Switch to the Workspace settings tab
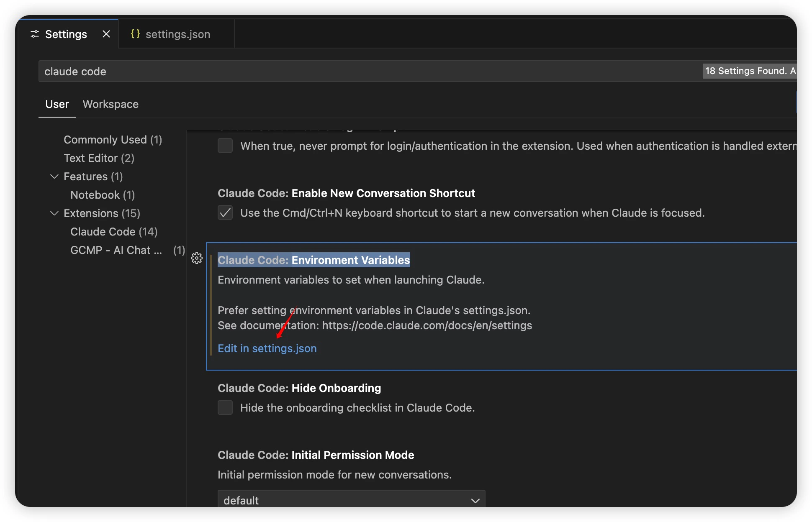 coord(110,104)
